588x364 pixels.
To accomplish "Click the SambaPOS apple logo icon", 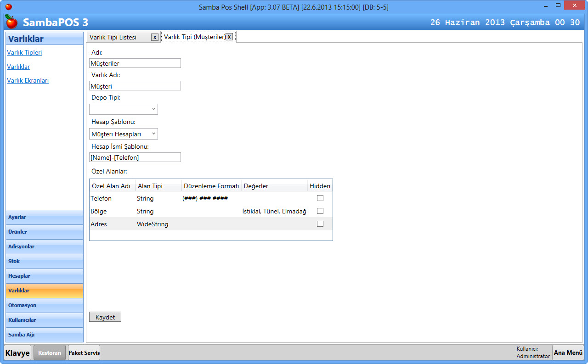I will [x=11, y=22].
